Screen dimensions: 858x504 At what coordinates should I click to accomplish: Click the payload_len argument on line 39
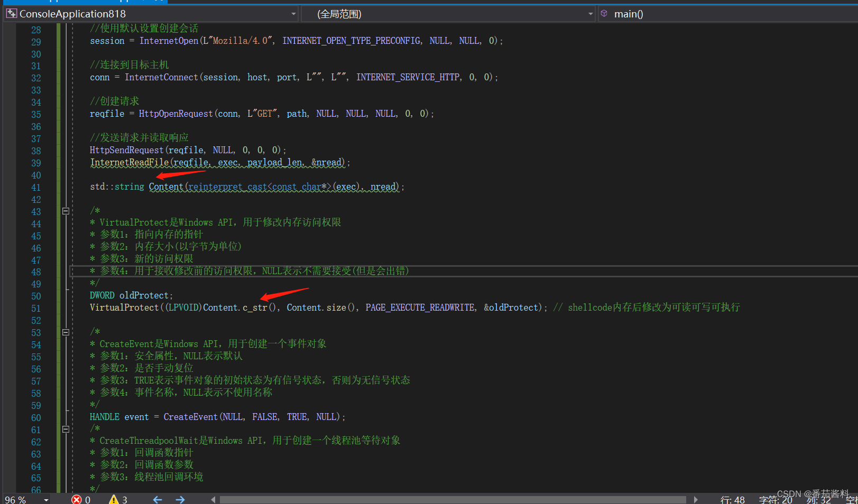275,162
